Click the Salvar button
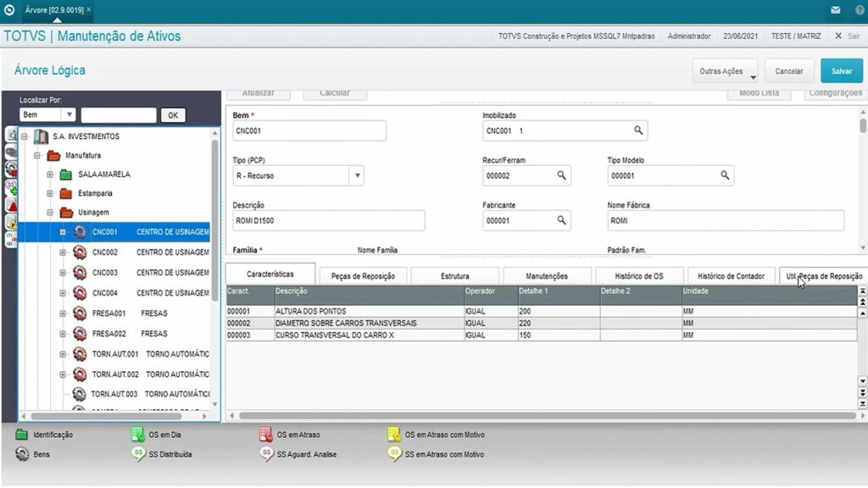Viewport: 868px width, 488px height. click(842, 71)
